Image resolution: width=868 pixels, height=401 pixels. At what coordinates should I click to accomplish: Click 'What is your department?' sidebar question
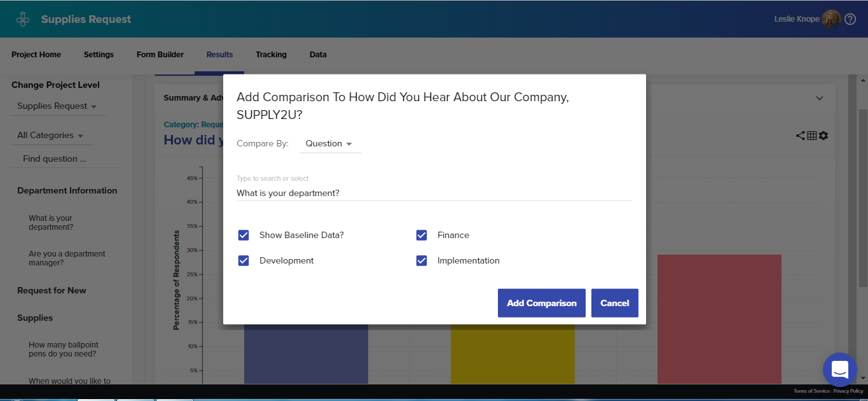point(51,223)
